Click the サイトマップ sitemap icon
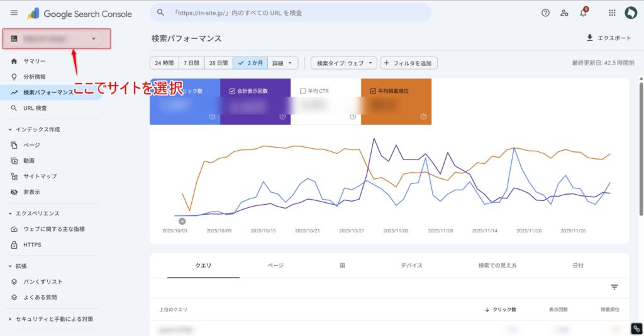Image resolution: width=644 pixels, height=336 pixels. coord(14,176)
